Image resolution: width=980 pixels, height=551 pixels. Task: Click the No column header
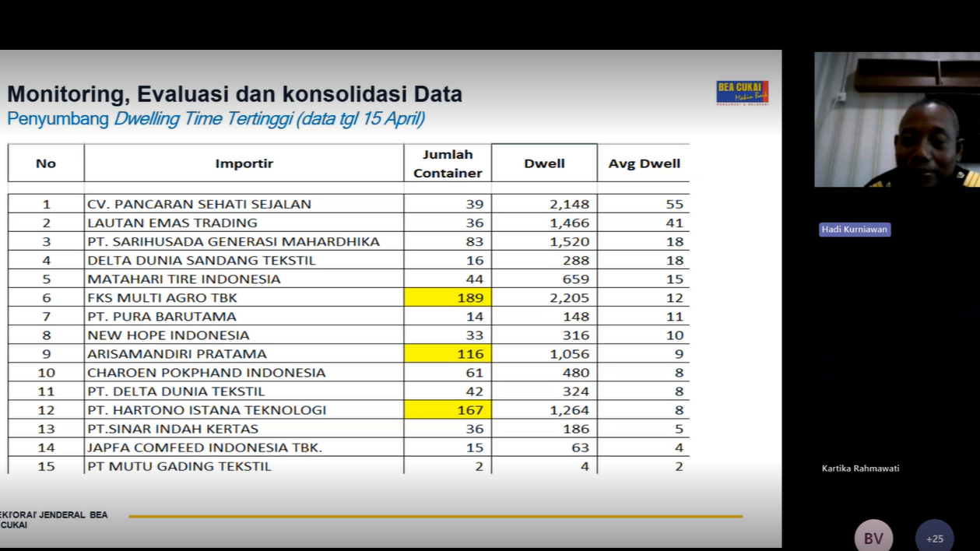click(46, 163)
